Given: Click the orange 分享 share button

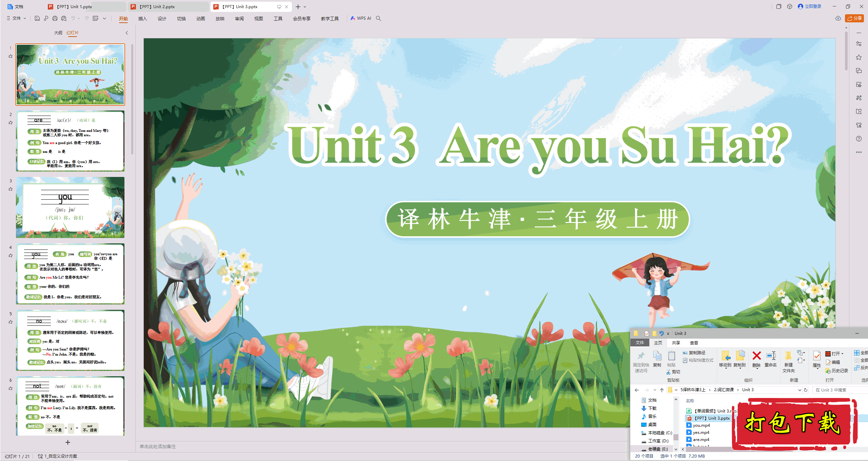Looking at the screenshot, I should (854, 18).
